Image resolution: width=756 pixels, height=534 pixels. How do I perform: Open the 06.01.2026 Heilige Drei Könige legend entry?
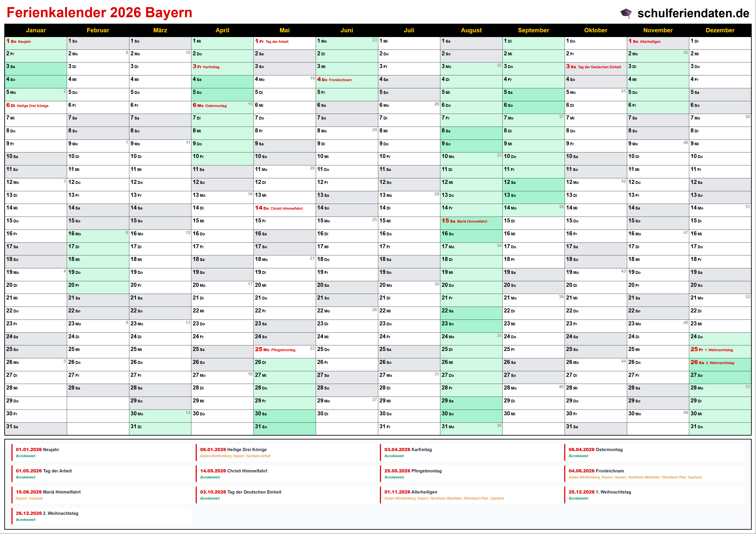click(233, 449)
